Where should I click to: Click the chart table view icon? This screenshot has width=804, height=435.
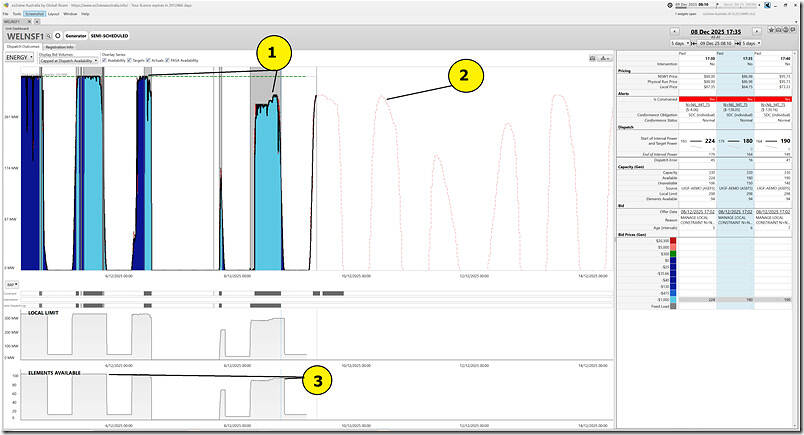click(593, 58)
